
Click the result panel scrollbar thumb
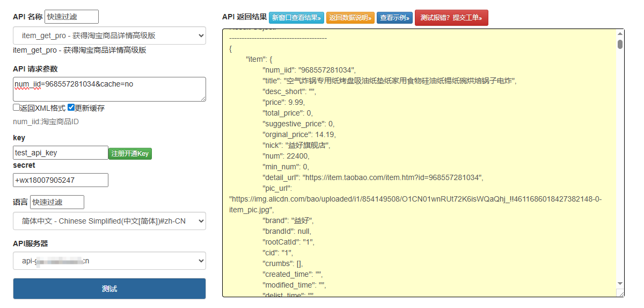tap(620, 44)
